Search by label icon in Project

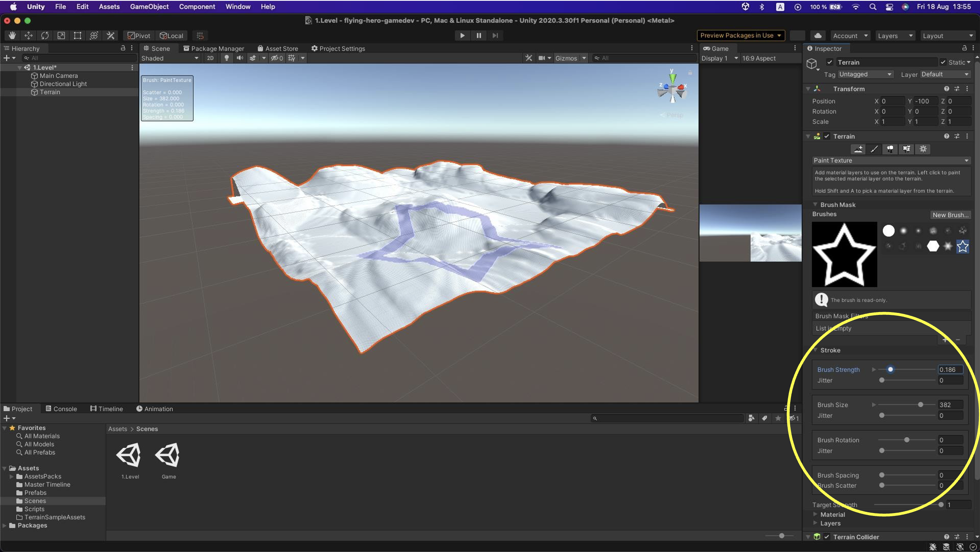[765, 418]
